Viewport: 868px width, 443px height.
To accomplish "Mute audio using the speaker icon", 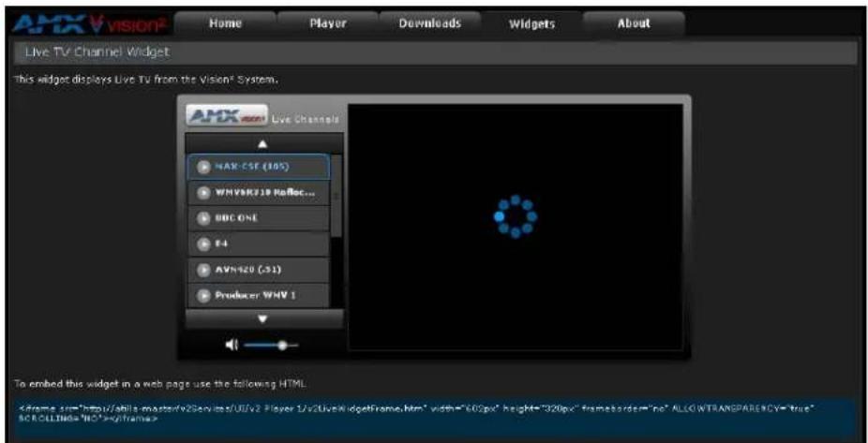I will pos(231,345).
